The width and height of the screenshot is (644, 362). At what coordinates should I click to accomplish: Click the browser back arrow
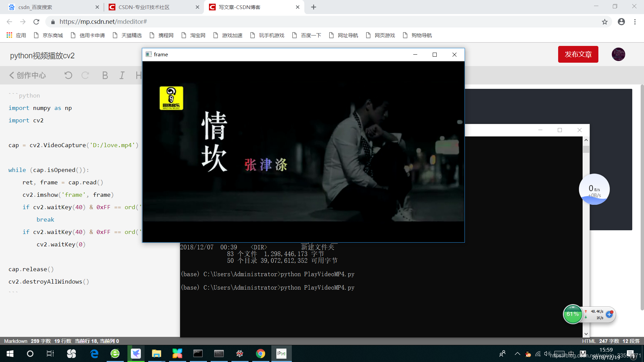click(x=9, y=22)
